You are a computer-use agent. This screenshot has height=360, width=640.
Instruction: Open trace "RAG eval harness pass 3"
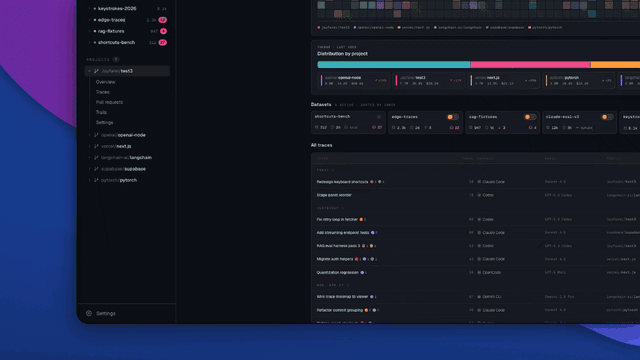coord(338,246)
